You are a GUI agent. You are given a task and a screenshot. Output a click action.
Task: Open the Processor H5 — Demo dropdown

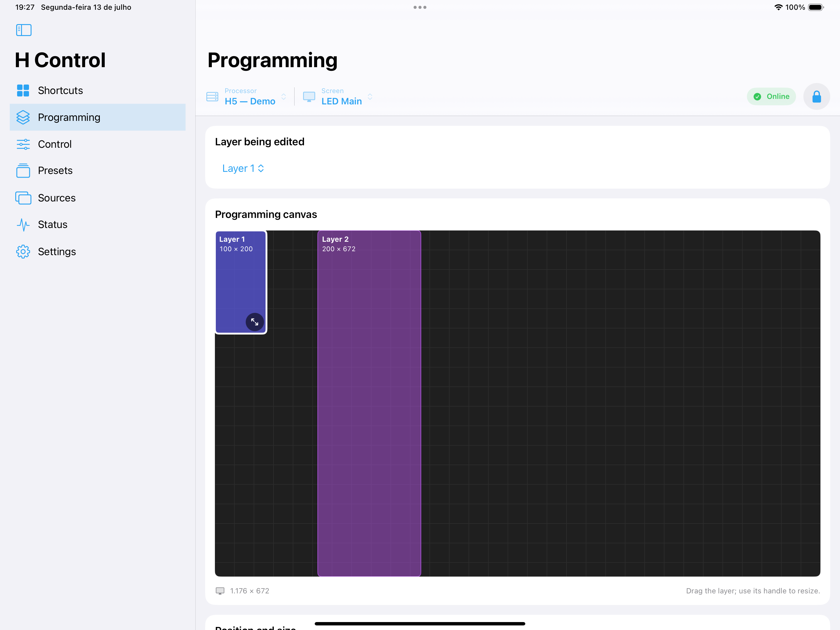coord(246,96)
